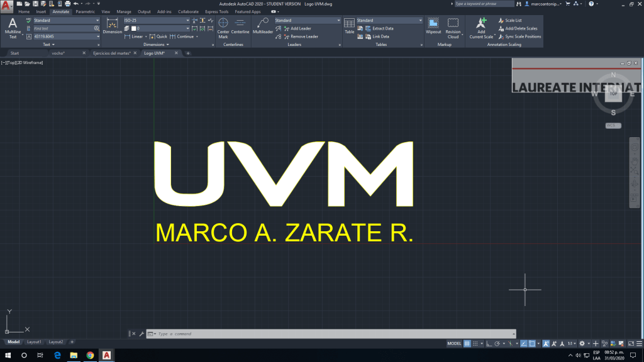The width and height of the screenshot is (644, 362).
Task: Switch to the Parametric ribbon tab
Action: click(x=85, y=11)
